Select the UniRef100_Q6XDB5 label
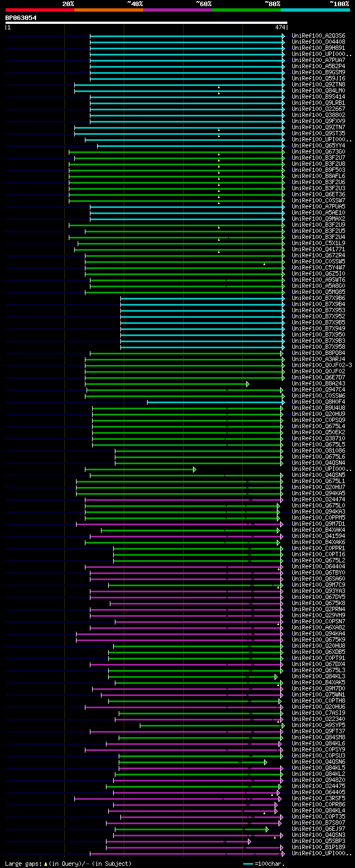Viewport: 355px width, 868px height. coord(319,652)
